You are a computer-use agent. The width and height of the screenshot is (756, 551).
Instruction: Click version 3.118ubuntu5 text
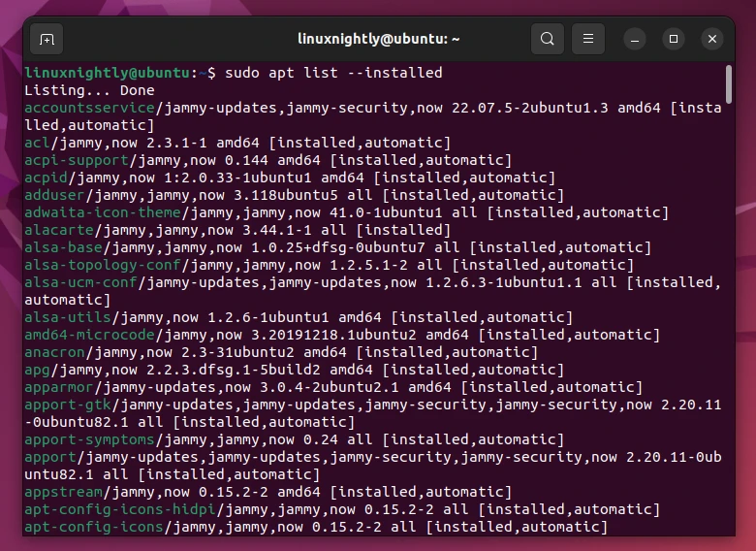286,195
